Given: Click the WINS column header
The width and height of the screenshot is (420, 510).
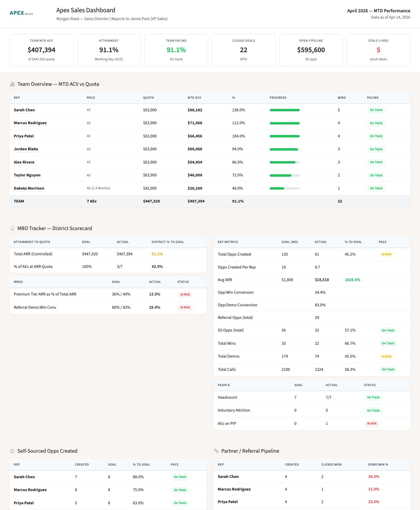Looking at the screenshot, I should click(342, 98).
